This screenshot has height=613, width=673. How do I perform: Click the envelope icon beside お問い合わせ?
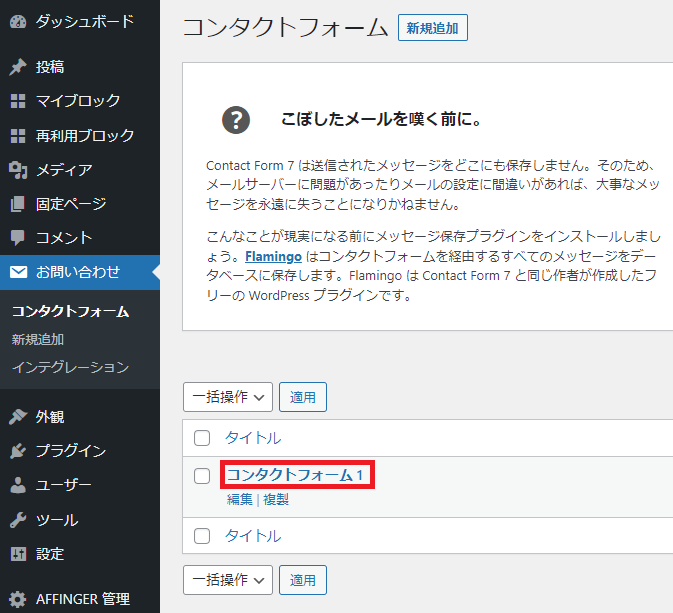tap(18, 272)
